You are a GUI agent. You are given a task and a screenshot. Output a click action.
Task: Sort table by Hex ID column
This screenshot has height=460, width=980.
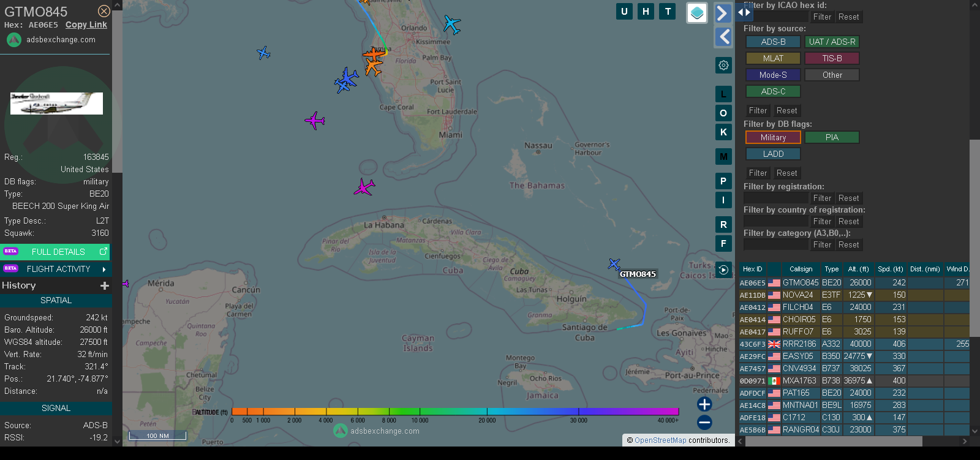[752, 269]
